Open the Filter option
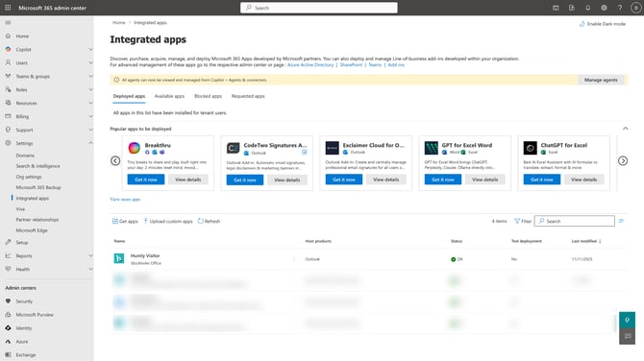The width and height of the screenshot is (644, 361). 523,221
